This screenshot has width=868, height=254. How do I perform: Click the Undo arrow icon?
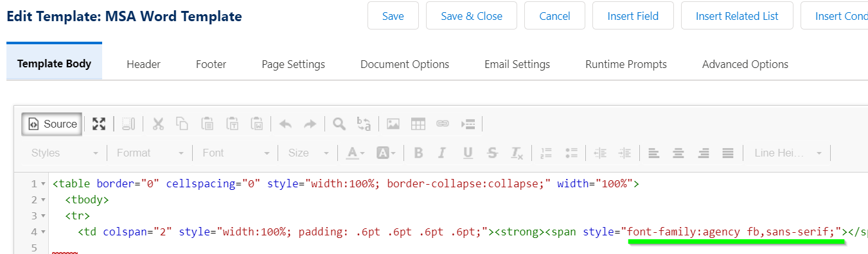(x=285, y=124)
